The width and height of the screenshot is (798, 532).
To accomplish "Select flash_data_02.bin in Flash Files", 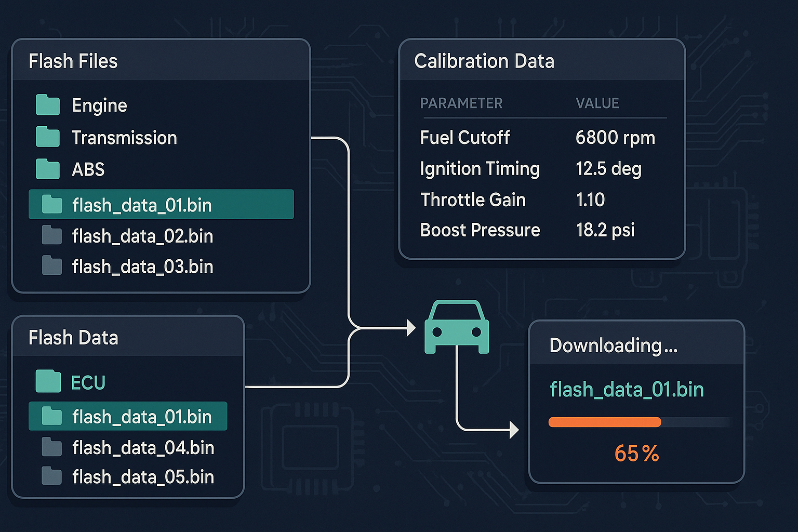I will pyautogui.click(x=142, y=235).
